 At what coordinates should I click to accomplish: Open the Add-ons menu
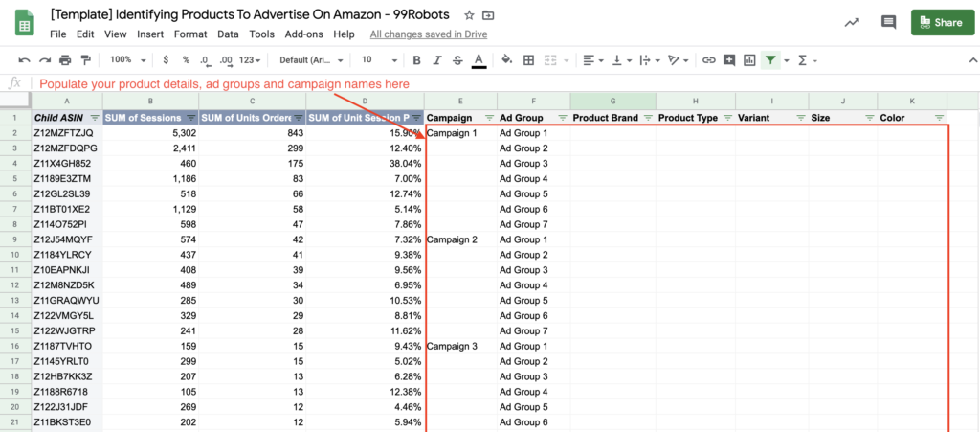click(x=304, y=34)
